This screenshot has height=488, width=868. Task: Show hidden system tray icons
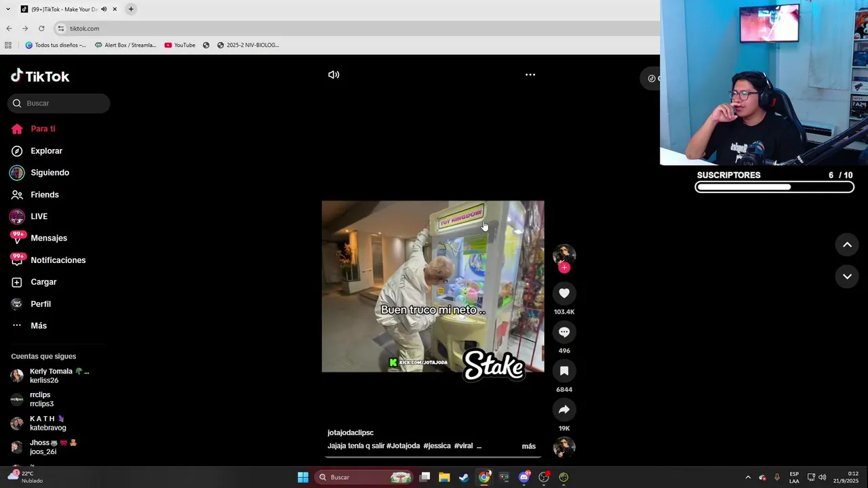click(x=748, y=477)
